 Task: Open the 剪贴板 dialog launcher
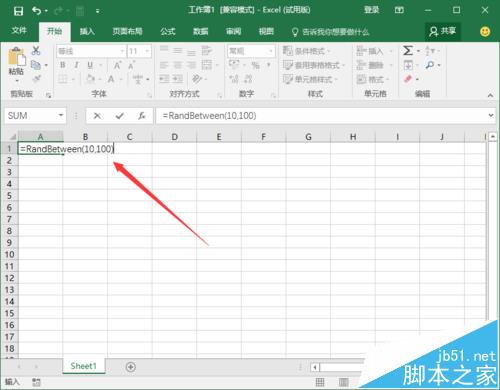point(49,95)
